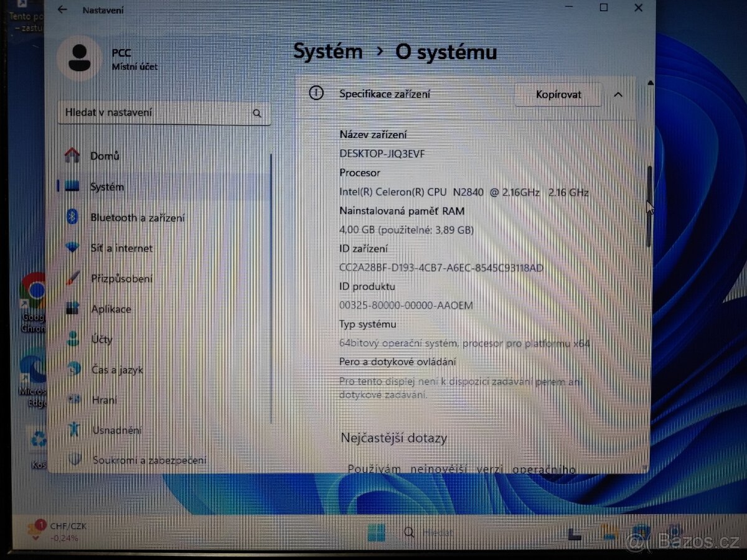Open Microsoft Edge desktop shortcut
This screenshot has height=560, width=747.
click(x=34, y=378)
